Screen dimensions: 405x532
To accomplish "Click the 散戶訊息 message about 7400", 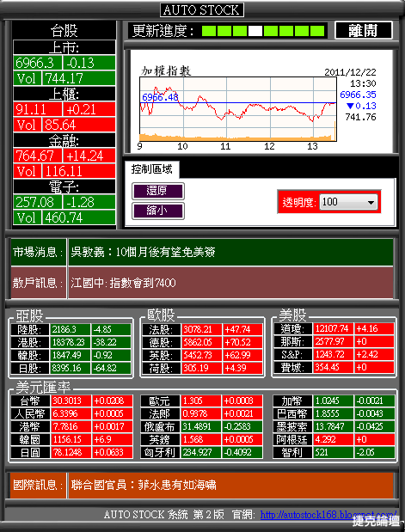I will 124,283.
